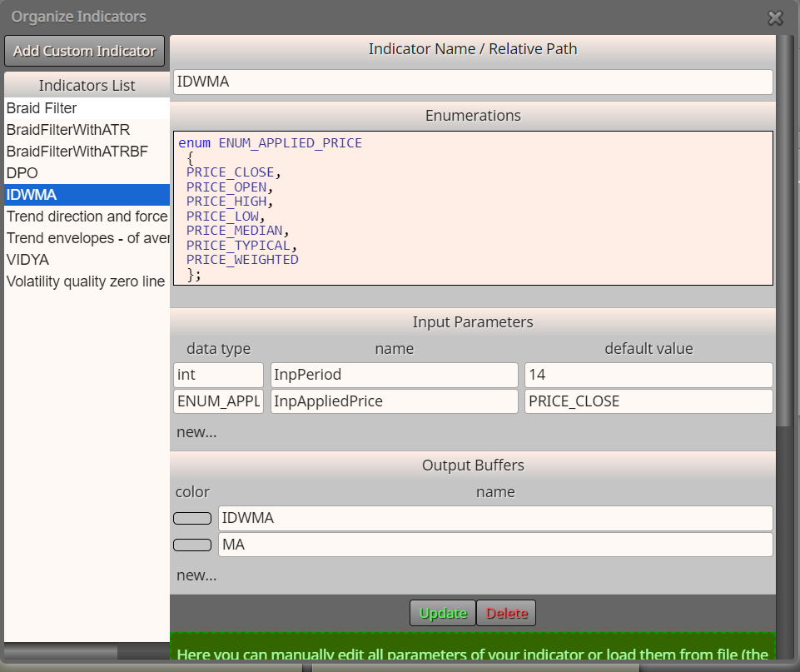Select the highlighted IDWMA list entry
This screenshot has height=672, width=800.
pos(87,195)
